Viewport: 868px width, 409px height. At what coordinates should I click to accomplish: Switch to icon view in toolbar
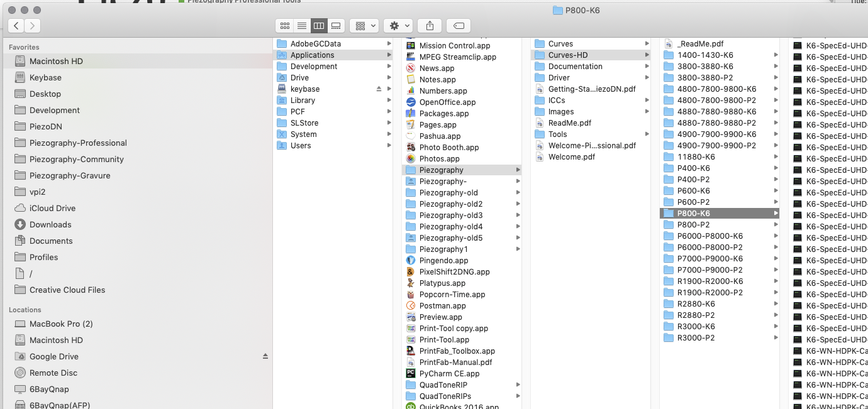285,26
